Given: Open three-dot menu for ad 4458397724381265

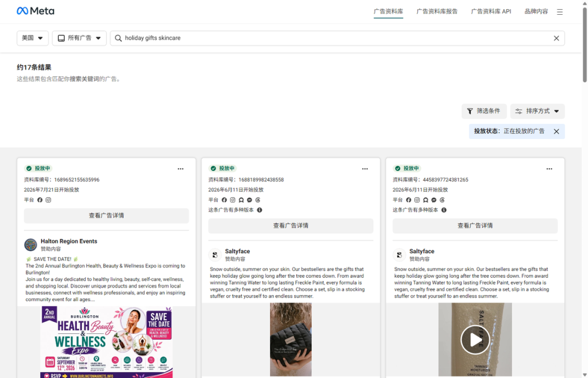Looking at the screenshot, I should coord(549,169).
